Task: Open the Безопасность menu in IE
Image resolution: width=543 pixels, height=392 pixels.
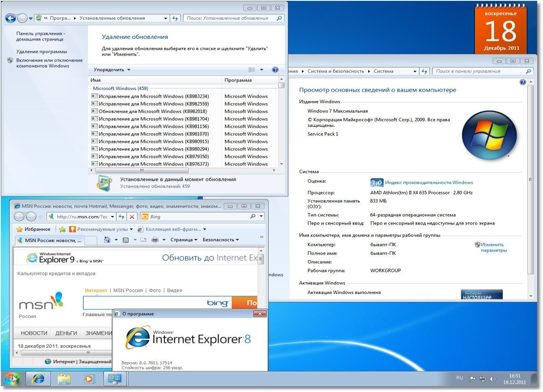Action: pyautogui.click(x=221, y=240)
